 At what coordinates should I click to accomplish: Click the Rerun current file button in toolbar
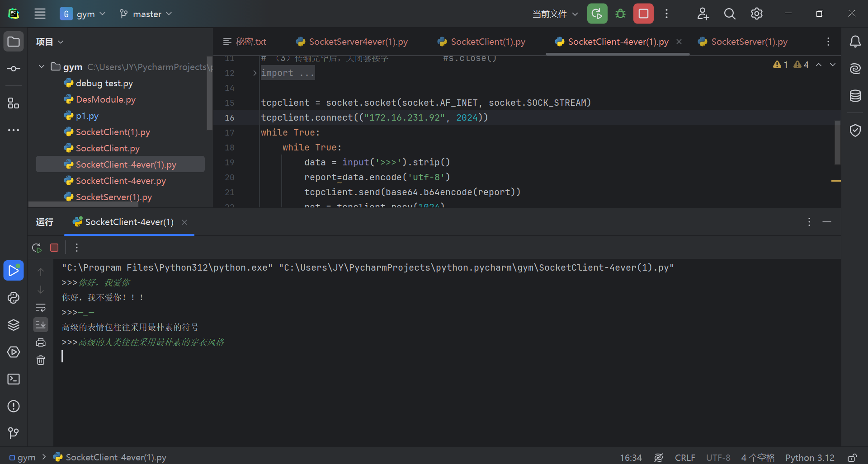coord(597,14)
